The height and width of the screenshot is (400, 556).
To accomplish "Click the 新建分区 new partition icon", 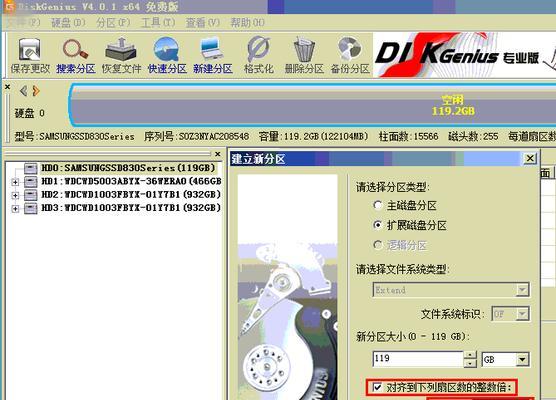I will 212,56.
